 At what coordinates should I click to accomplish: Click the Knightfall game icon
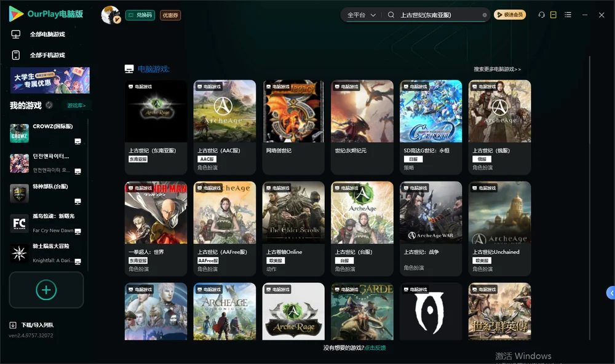click(19, 253)
